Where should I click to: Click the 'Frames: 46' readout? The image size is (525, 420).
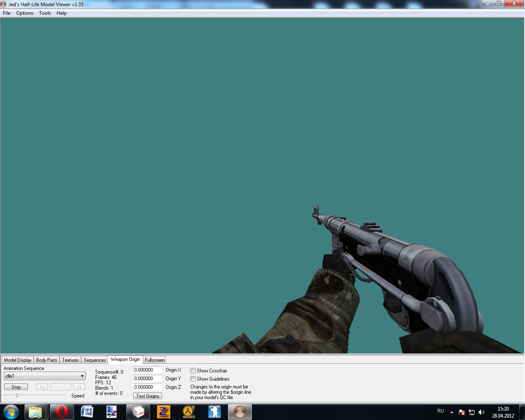click(x=106, y=377)
